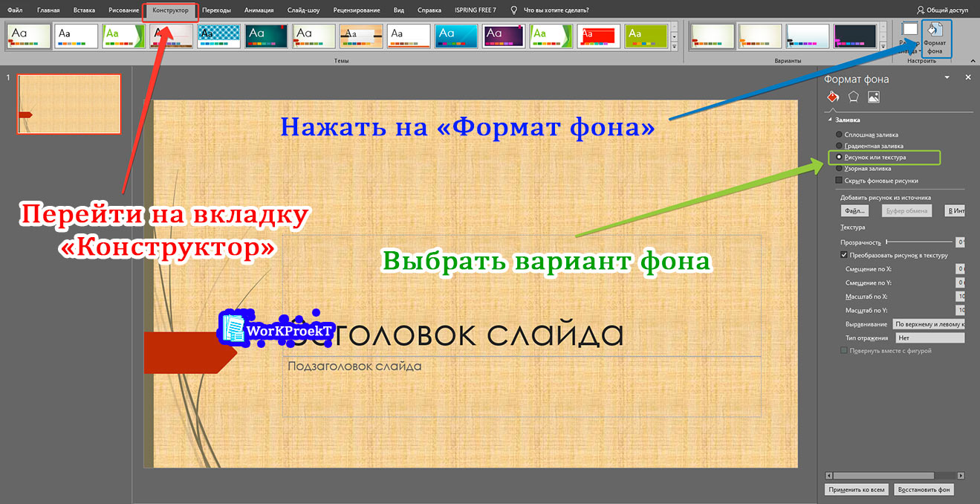Screen dimensions: 980x504
Task: Select the Сплошная заливка radio button
Action: pyautogui.click(x=839, y=135)
